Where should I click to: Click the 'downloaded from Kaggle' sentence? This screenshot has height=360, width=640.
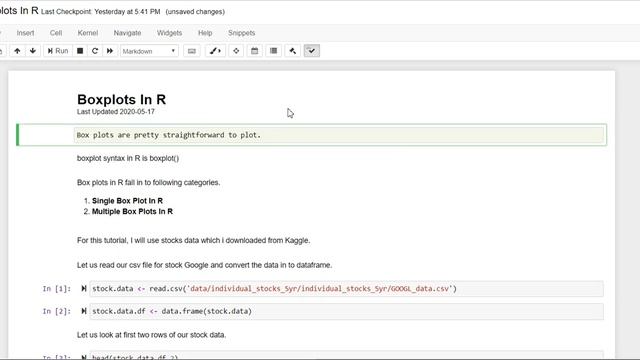point(193,240)
